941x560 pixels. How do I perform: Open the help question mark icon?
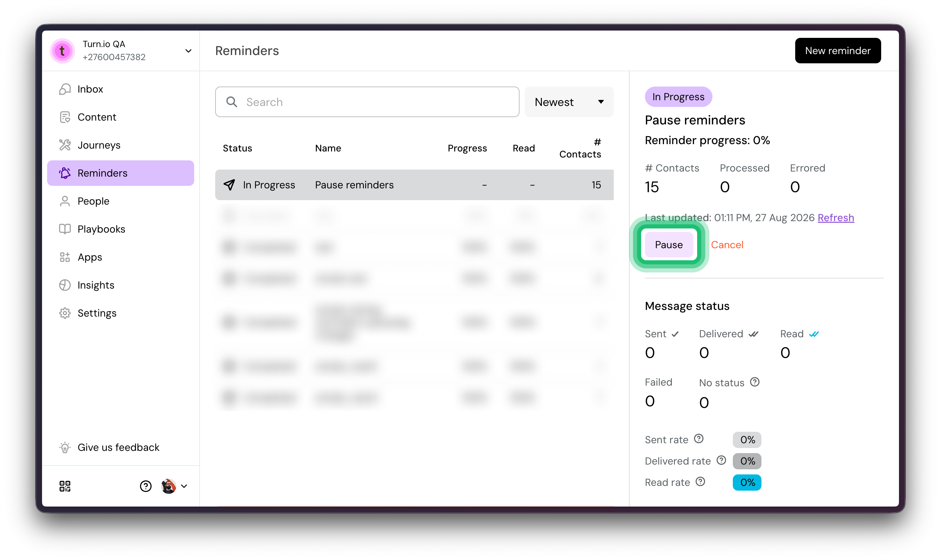pos(146,486)
